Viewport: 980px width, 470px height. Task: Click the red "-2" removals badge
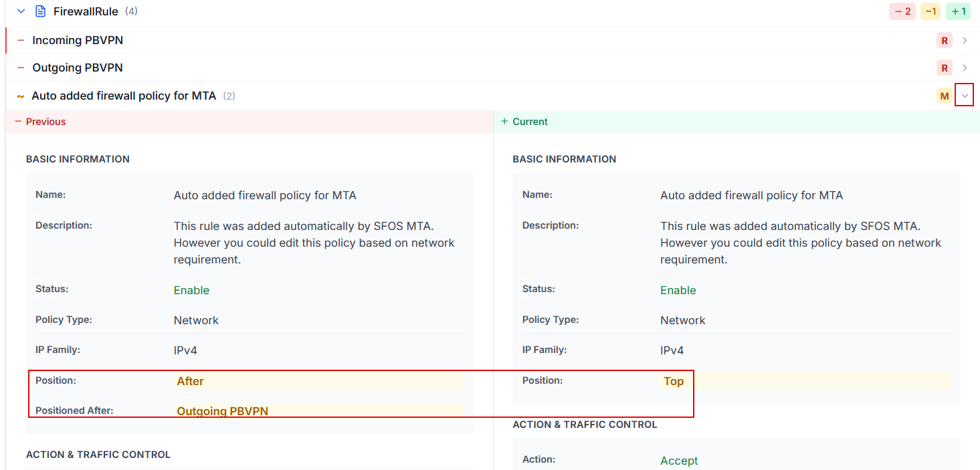[x=902, y=11]
